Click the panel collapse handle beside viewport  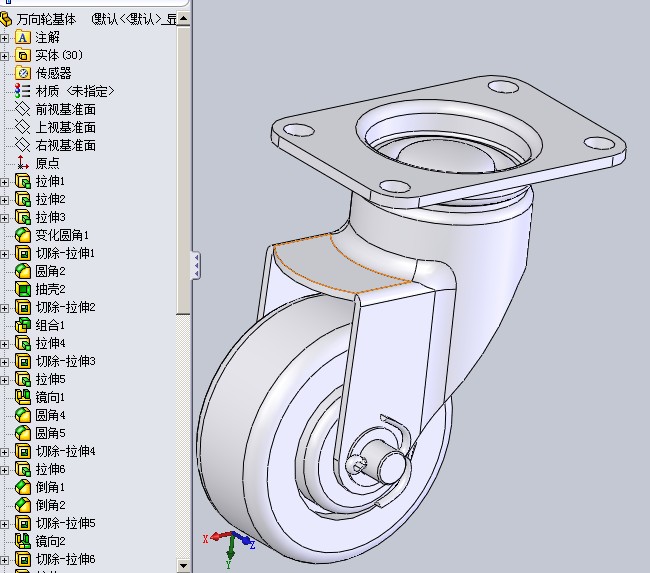(196, 265)
